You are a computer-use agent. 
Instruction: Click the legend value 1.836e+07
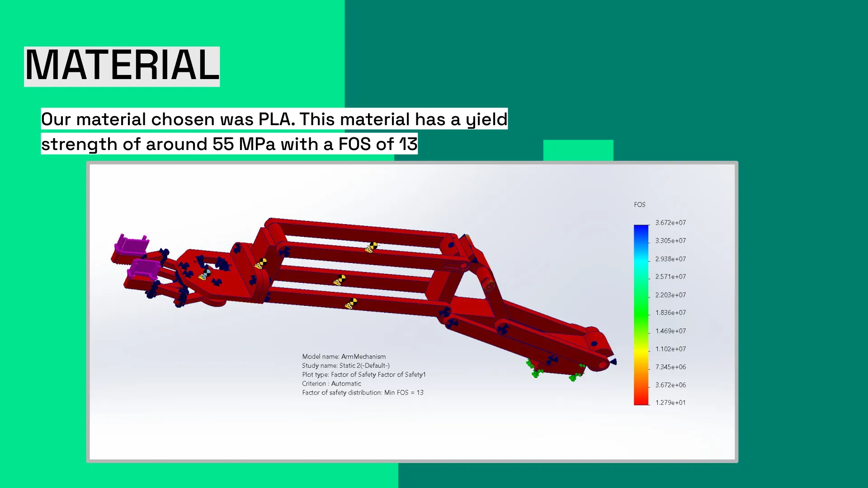670,313
